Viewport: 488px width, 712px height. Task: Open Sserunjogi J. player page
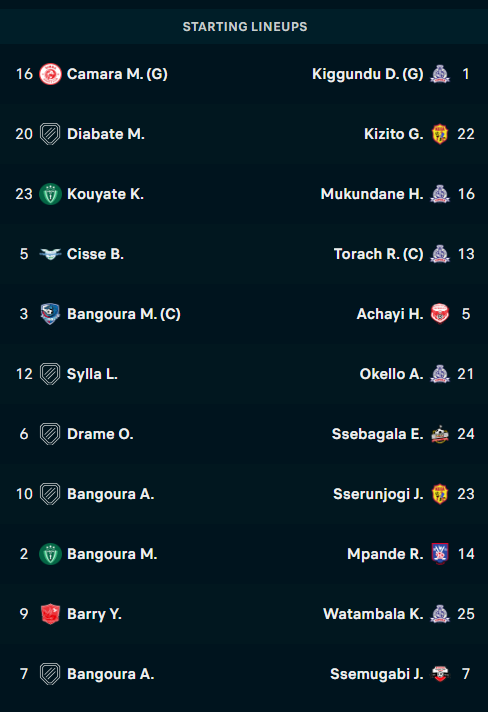(x=378, y=494)
